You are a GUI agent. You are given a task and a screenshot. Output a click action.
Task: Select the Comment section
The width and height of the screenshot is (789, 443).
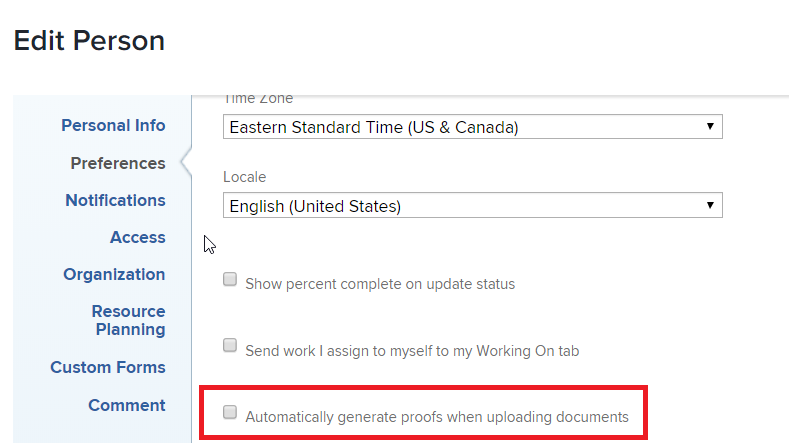[x=127, y=405]
